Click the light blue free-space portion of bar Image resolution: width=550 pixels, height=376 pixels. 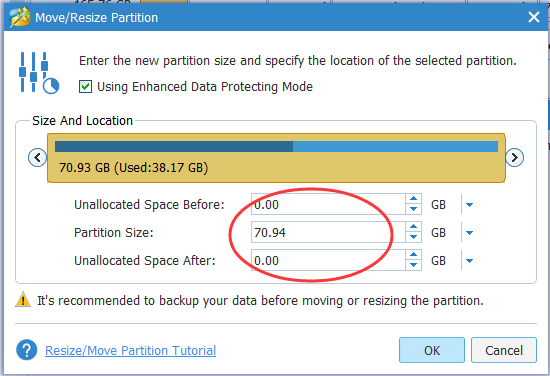click(x=396, y=147)
